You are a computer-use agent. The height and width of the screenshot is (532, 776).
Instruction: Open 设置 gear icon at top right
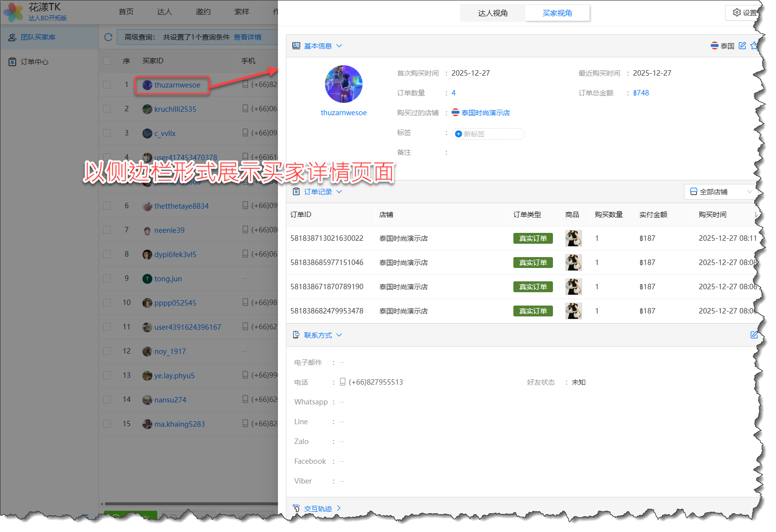737,12
